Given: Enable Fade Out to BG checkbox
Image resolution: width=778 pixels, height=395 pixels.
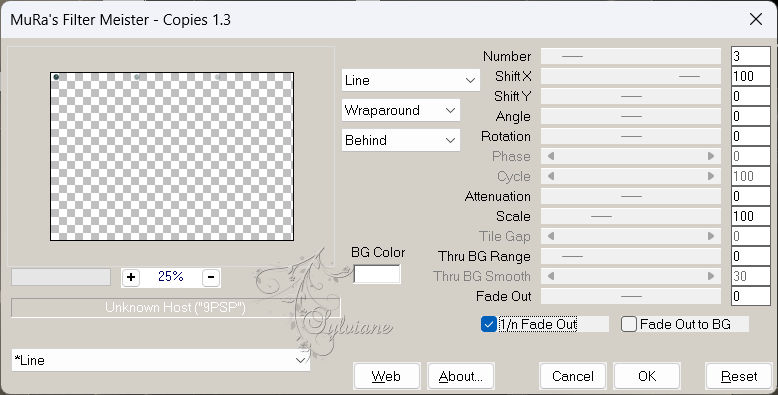Looking at the screenshot, I should coord(629,325).
